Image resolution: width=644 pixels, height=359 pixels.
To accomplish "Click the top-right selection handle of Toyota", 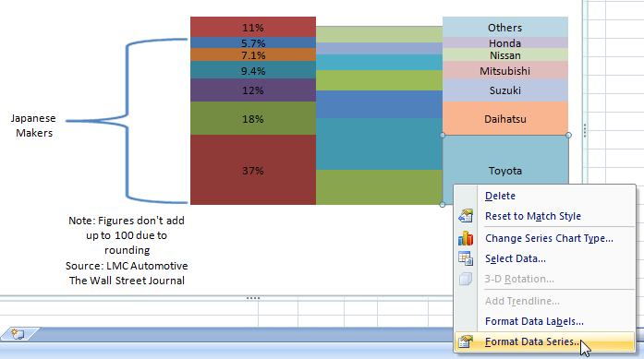I will point(568,135).
